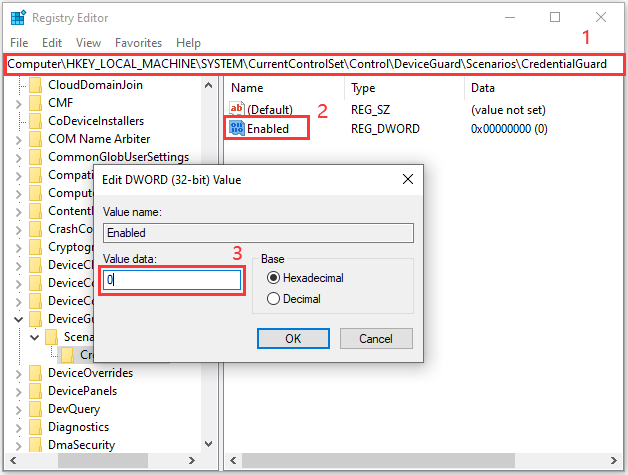This screenshot has height=475, width=628.
Task: Expand the CMF tree node
Action: pos(18,104)
